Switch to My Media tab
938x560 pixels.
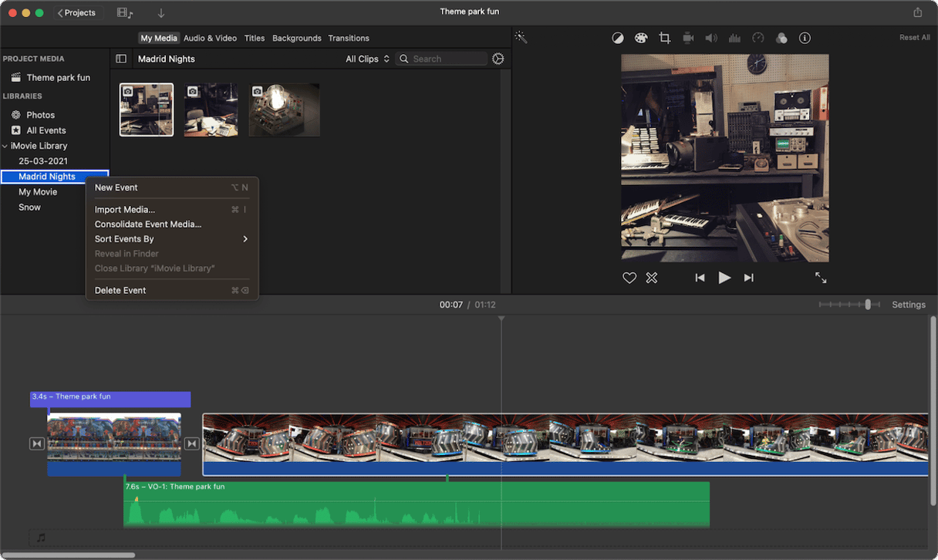pos(159,38)
